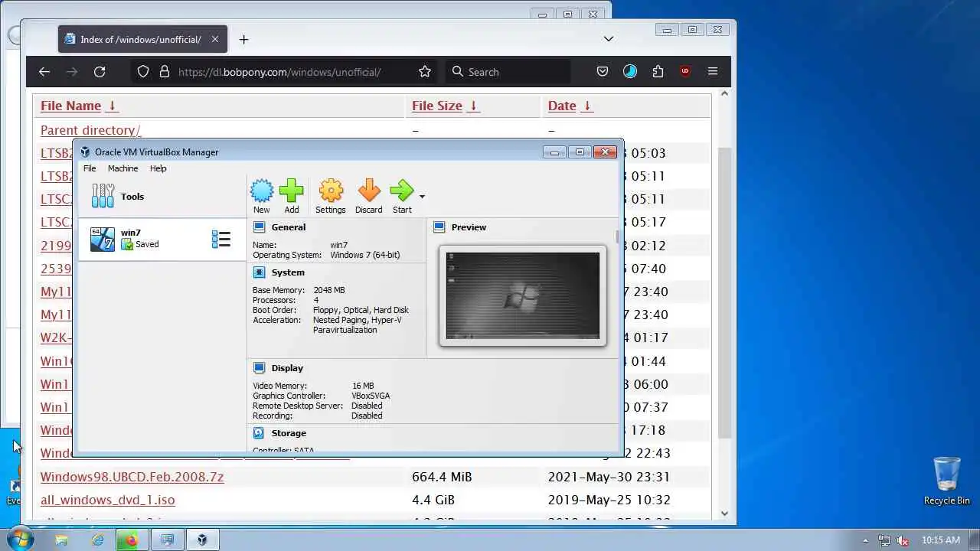Open the Firefox hamburger menu

[713, 72]
